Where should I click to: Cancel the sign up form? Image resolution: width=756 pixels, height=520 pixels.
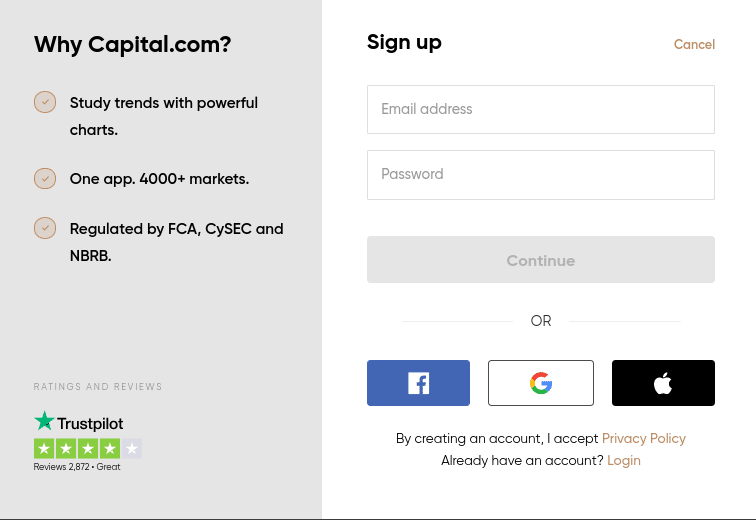pos(694,44)
